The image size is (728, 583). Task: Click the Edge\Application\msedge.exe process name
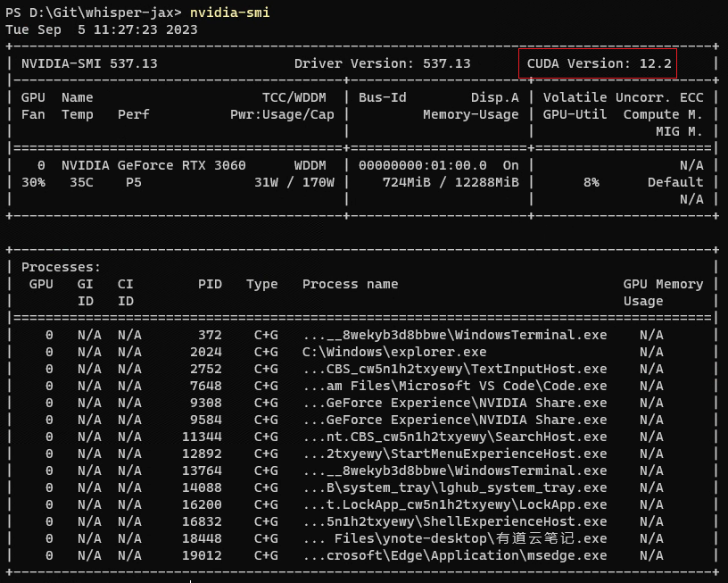pos(454,555)
